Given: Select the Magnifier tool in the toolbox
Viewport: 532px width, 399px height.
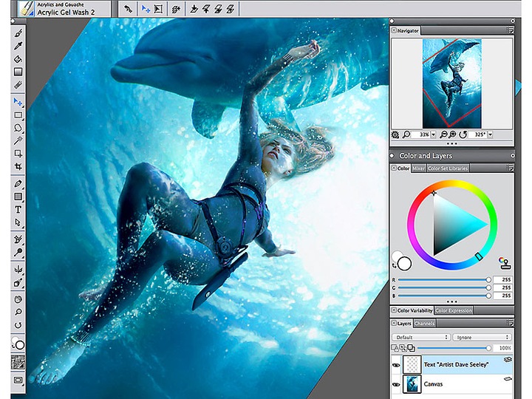Looking at the screenshot, I should (18, 312).
